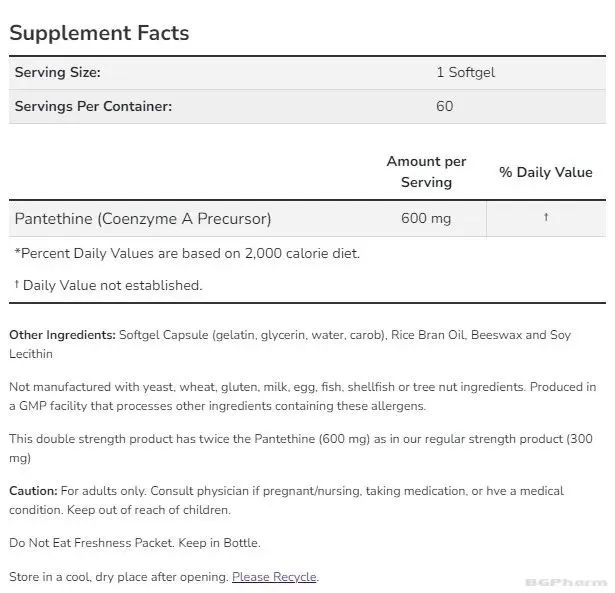The height and width of the screenshot is (593, 615).
Task: Open the Please Recycle link
Action: 274,577
